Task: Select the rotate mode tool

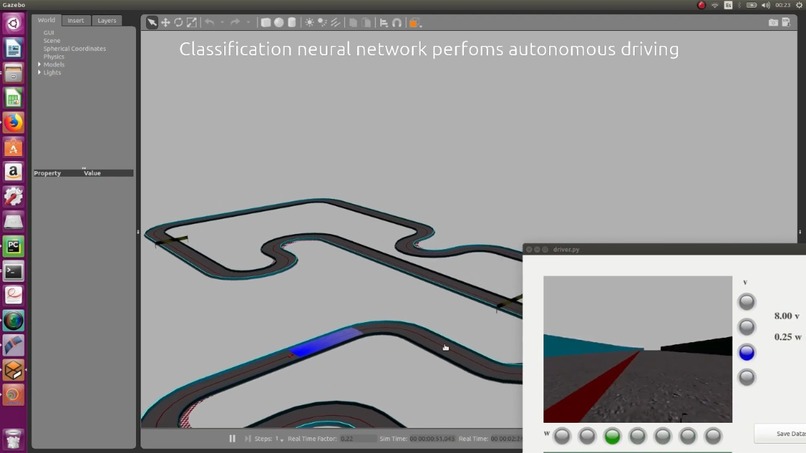Action: [x=178, y=23]
